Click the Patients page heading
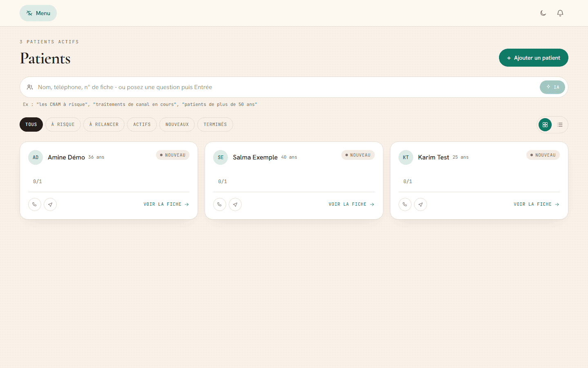This screenshot has width=588, height=368. click(x=45, y=58)
